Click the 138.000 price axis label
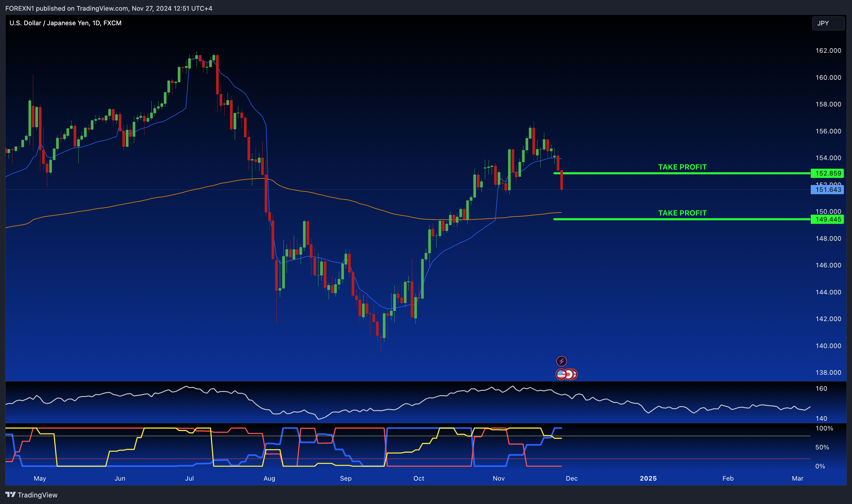Viewport: 852px width, 504px height. pyautogui.click(x=828, y=373)
